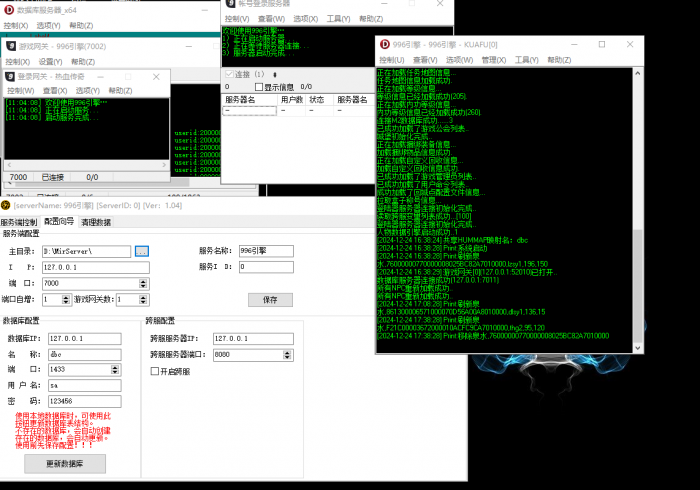This screenshot has height=490, width=700.
Task: Click the 跨服服务器端口 8080 spinner arrows
Action: (x=287, y=355)
